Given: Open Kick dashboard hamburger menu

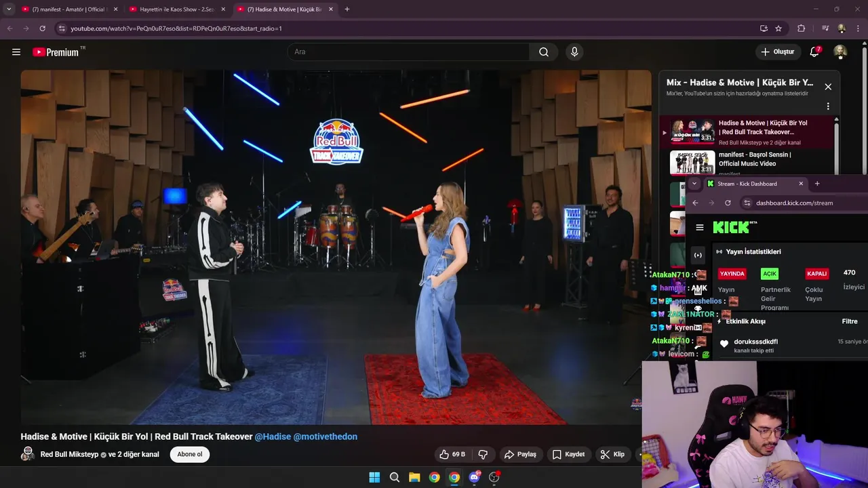Looking at the screenshot, I should coord(700,228).
